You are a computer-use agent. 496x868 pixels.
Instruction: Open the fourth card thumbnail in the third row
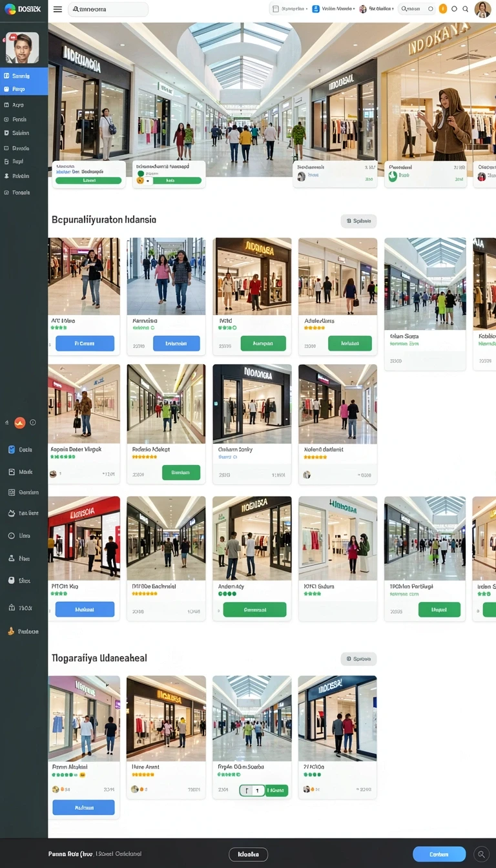click(338, 538)
